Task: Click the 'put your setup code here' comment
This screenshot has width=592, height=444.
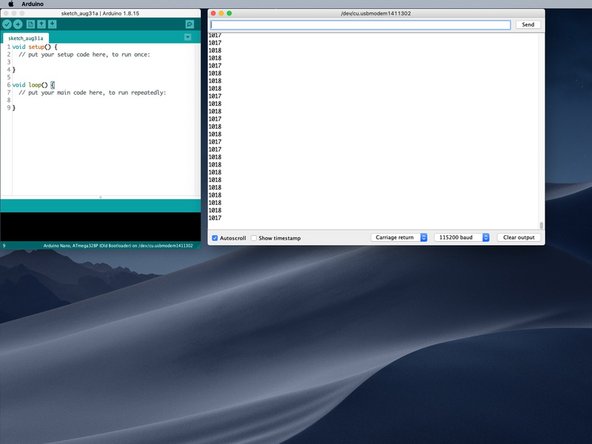Action: coord(85,54)
